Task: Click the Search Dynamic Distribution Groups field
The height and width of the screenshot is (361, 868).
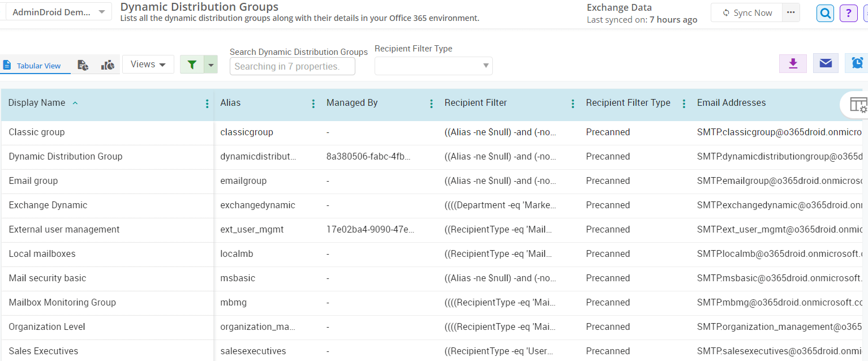Action: point(292,66)
